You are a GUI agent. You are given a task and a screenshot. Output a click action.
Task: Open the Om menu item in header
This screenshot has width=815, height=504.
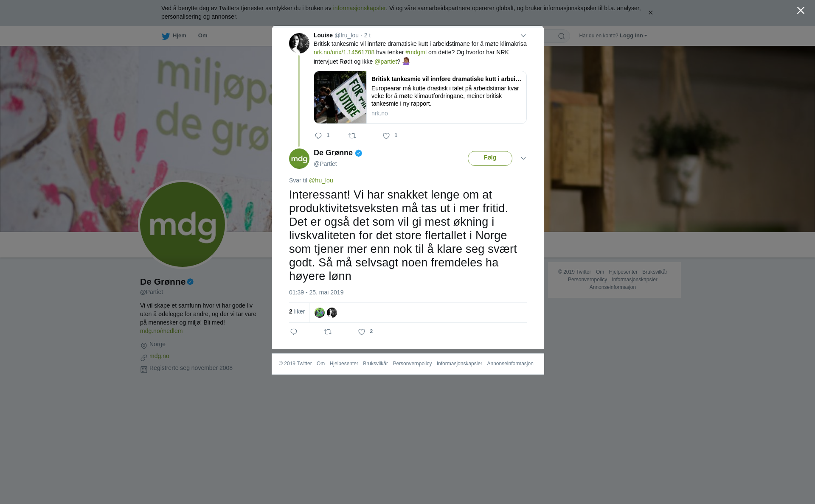tap(203, 36)
